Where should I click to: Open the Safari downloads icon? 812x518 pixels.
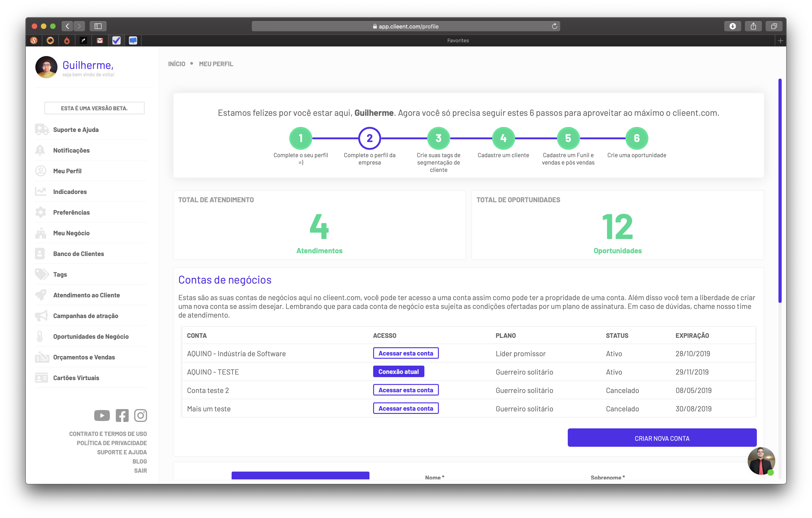pyautogui.click(x=733, y=26)
